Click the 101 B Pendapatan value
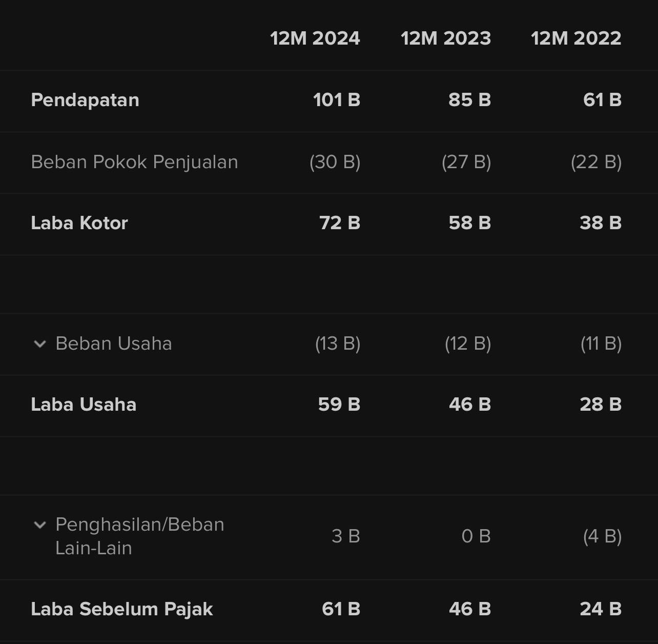Viewport: 658px width, 644px height. pyautogui.click(x=337, y=100)
